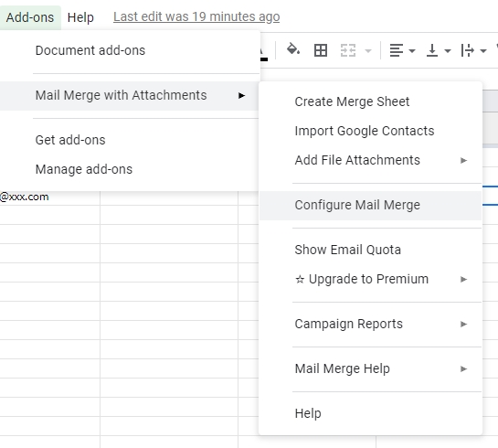This screenshot has width=498, height=448.
Task: Expand the Upgrade to Premium submenu
Action: pos(371,279)
